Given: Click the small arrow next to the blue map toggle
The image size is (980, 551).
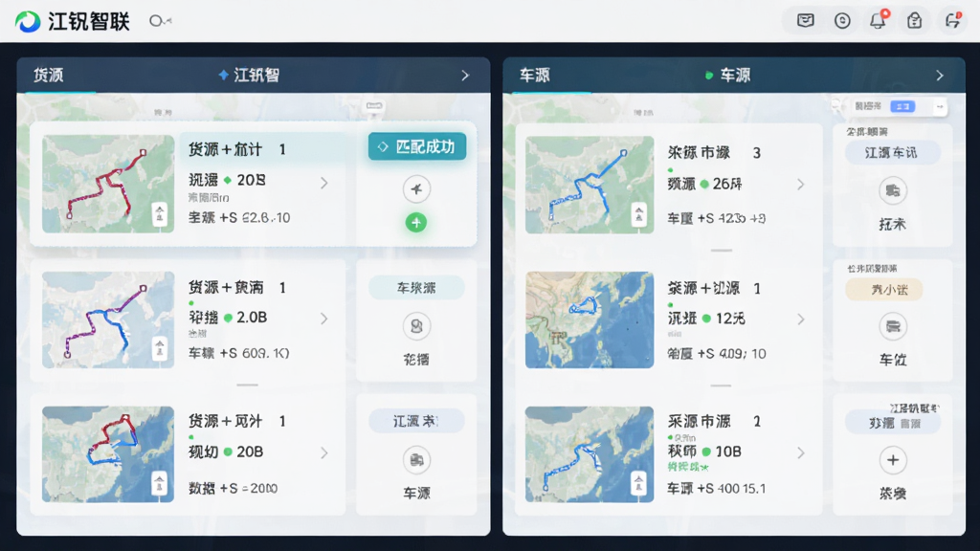Looking at the screenshot, I should coord(940,107).
